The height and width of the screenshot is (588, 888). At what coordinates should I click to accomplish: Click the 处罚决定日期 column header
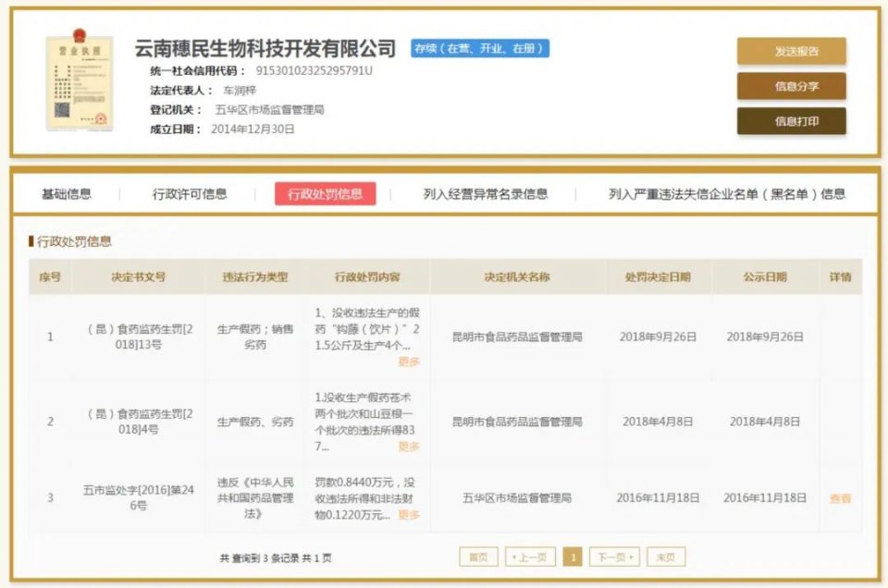click(x=658, y=277)
